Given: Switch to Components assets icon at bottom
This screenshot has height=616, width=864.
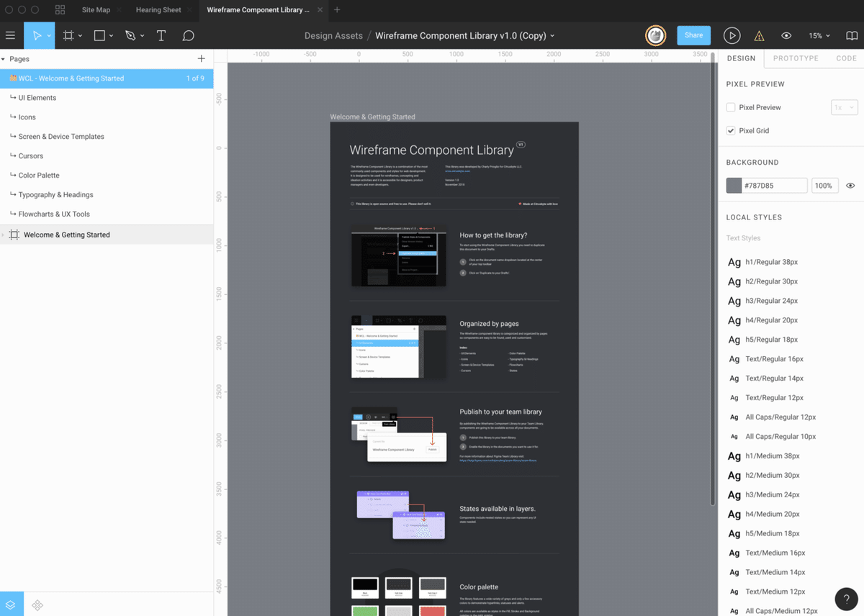Looking at the screenshot, I should [37, 605].
